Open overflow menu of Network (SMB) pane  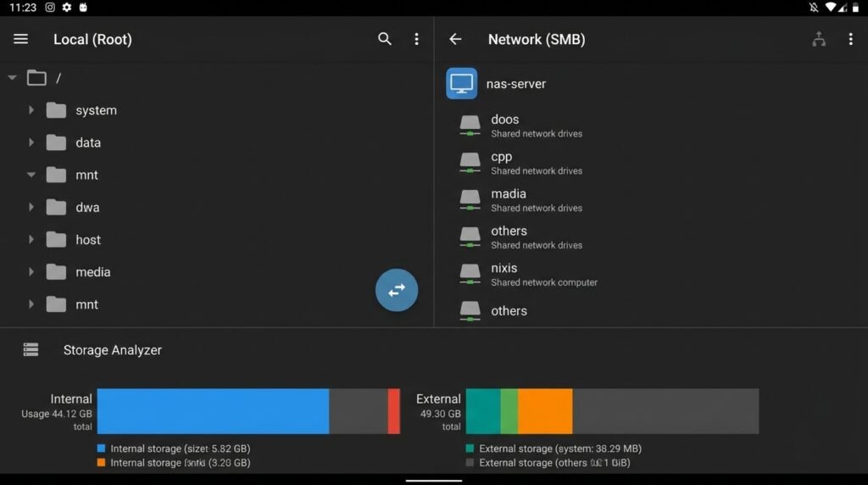(850, 39)
